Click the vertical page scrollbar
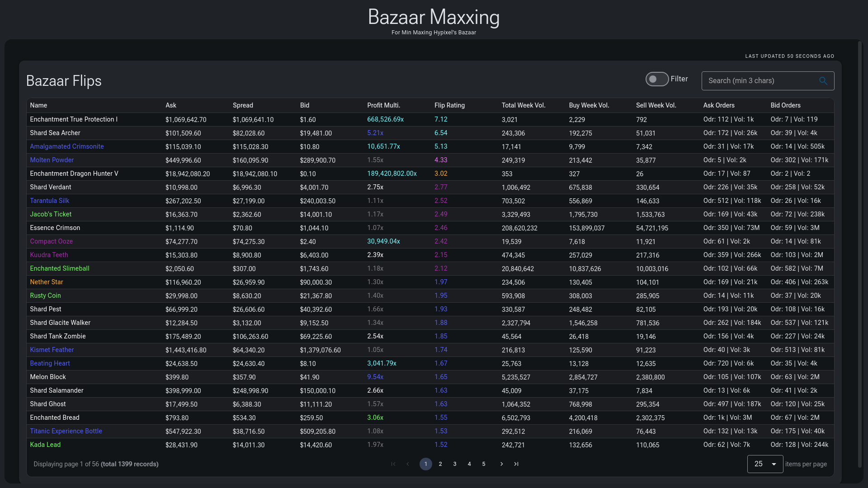The image size is (868, 488). tap(859, 254)
